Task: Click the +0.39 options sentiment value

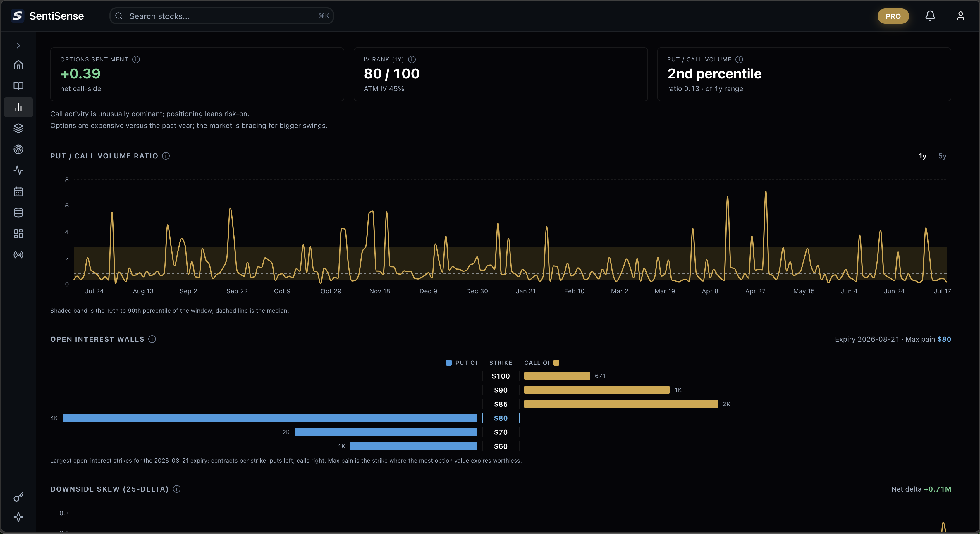Action: [80, 73]
